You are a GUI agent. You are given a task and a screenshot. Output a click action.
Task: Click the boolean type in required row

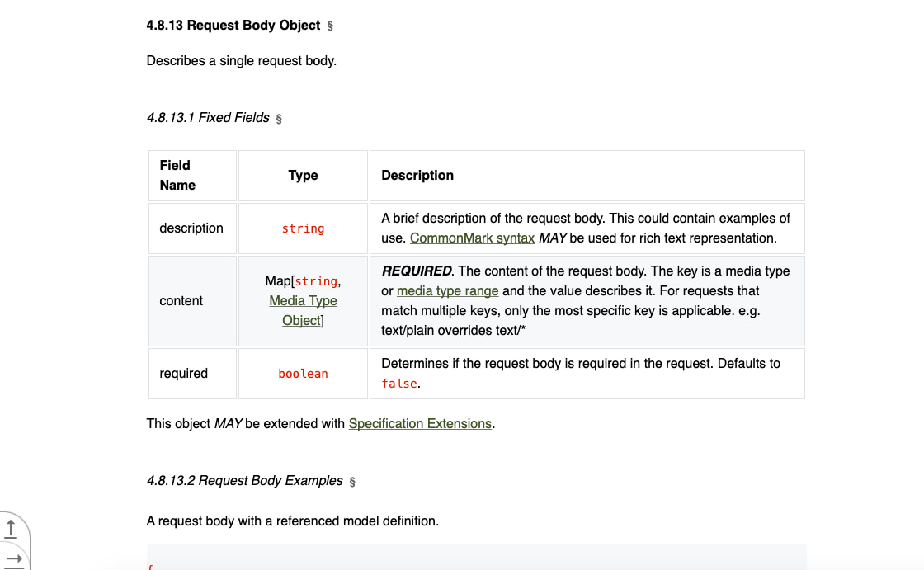[x=303, y=374]
